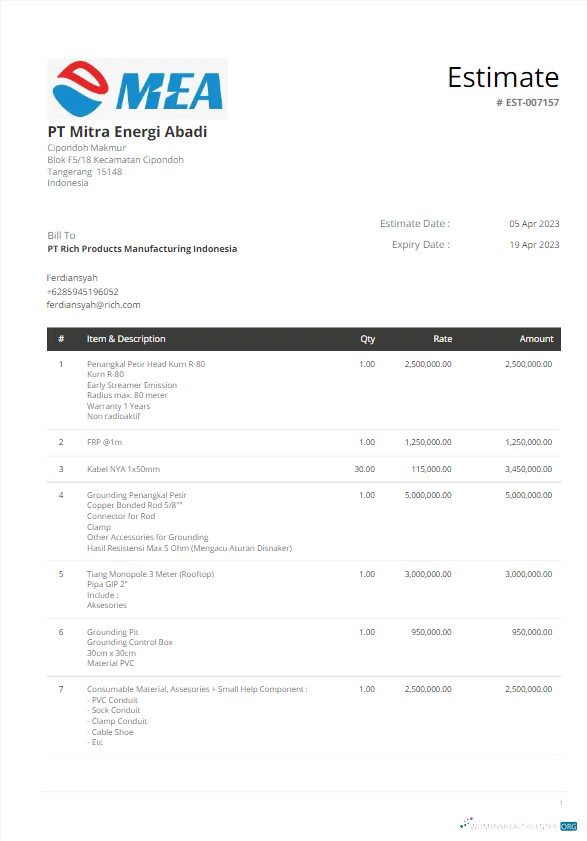Select the Grounding Pit line item

[304, 647]
